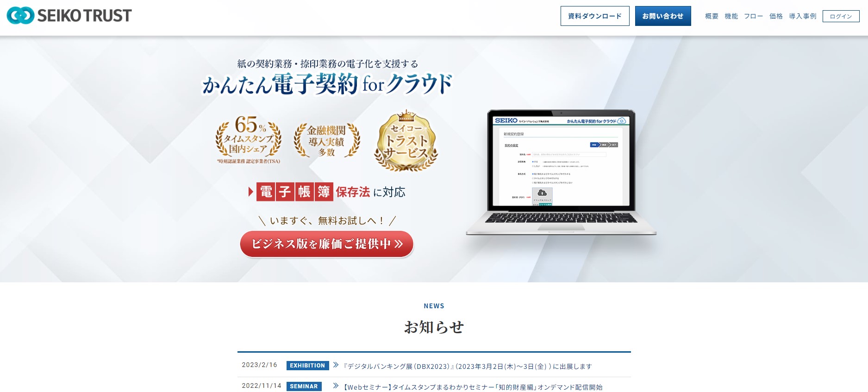868x392 pixels.
Task: Click the 2022/11/14 news date
Action: (262, 386)
